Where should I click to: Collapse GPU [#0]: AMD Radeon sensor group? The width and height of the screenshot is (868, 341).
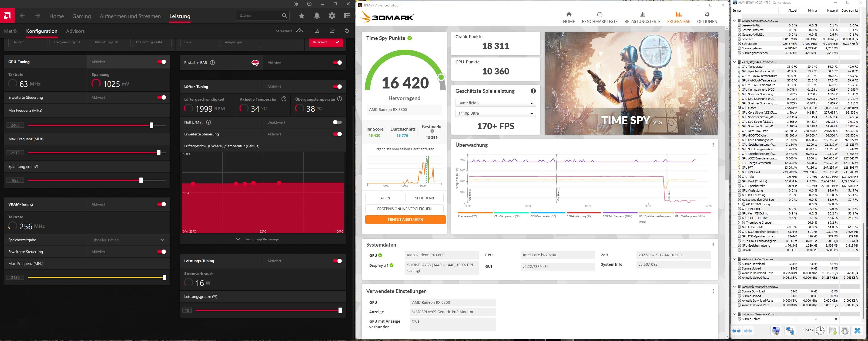(735, 62)
